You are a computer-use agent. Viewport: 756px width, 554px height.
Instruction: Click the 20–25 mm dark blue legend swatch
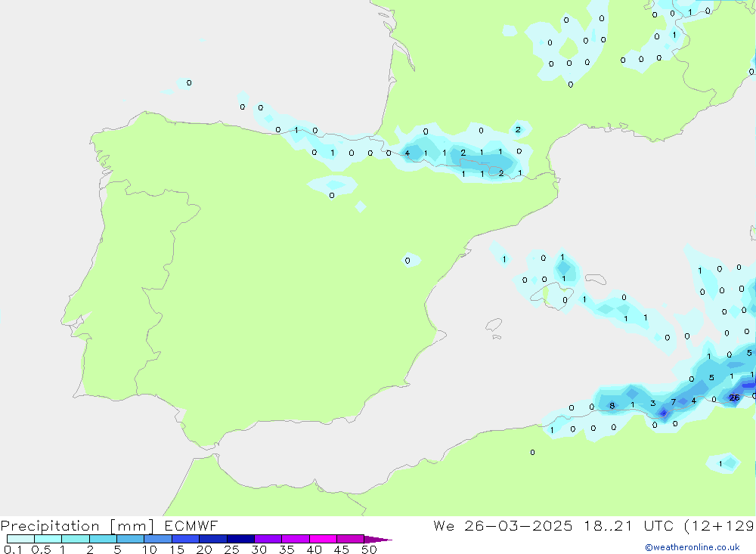[x=212, y=539]
